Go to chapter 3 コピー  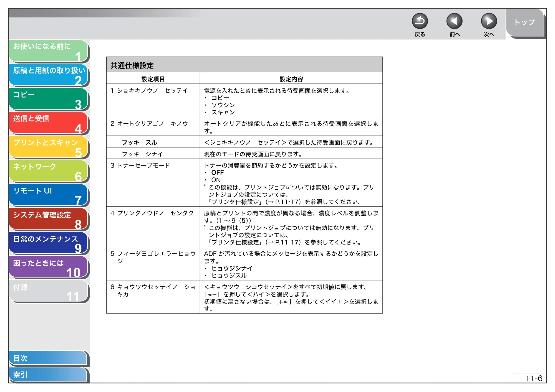(49, 99)
